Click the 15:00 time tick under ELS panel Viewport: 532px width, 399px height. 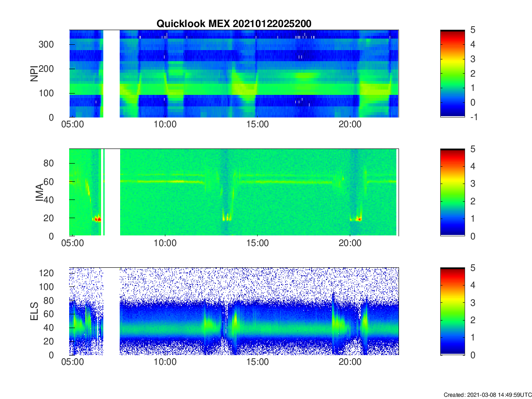point(258,363)
